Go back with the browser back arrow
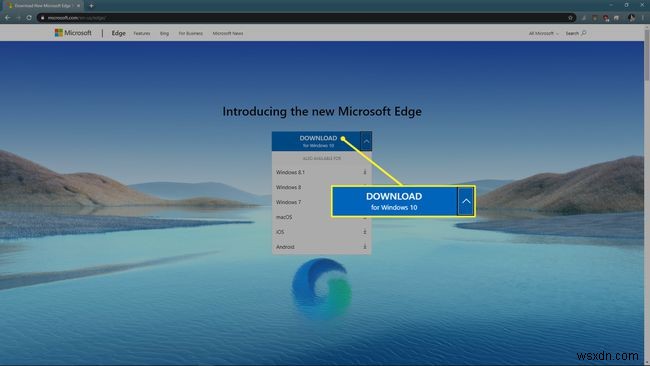 (x=7, y=18)
